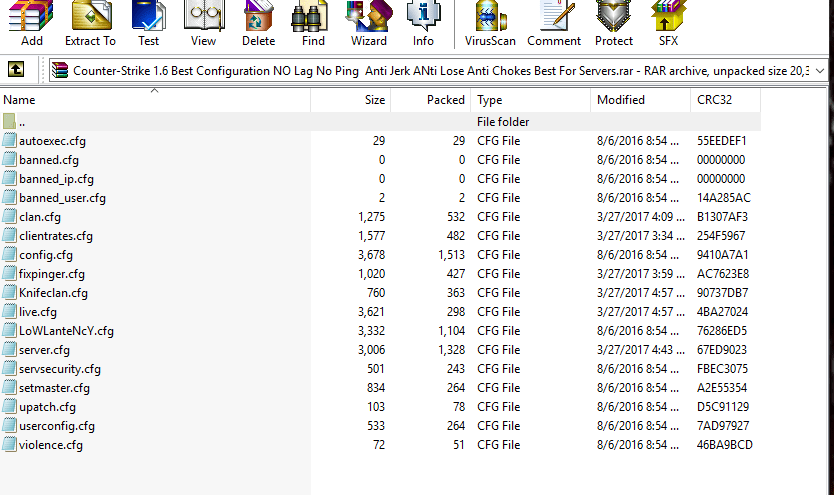Select the parent folder '..' row
Viewport: 834px width, 495px height.
(380, 122)
